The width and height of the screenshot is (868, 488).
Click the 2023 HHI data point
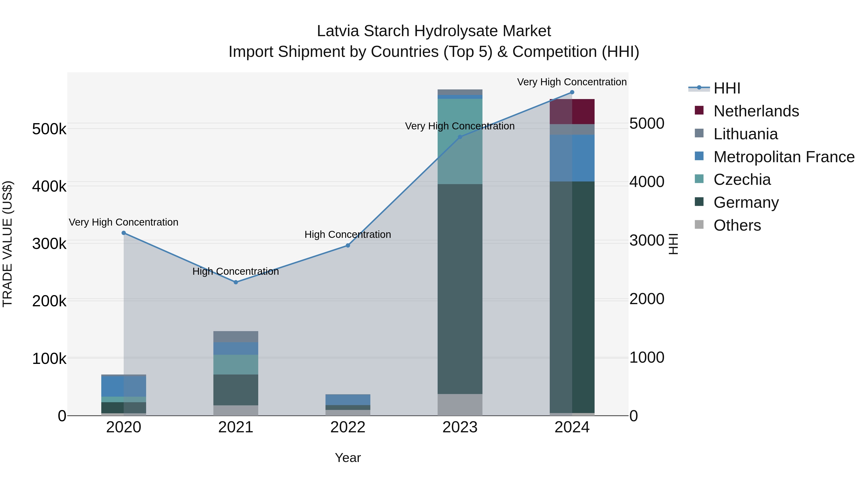(460, 137)
